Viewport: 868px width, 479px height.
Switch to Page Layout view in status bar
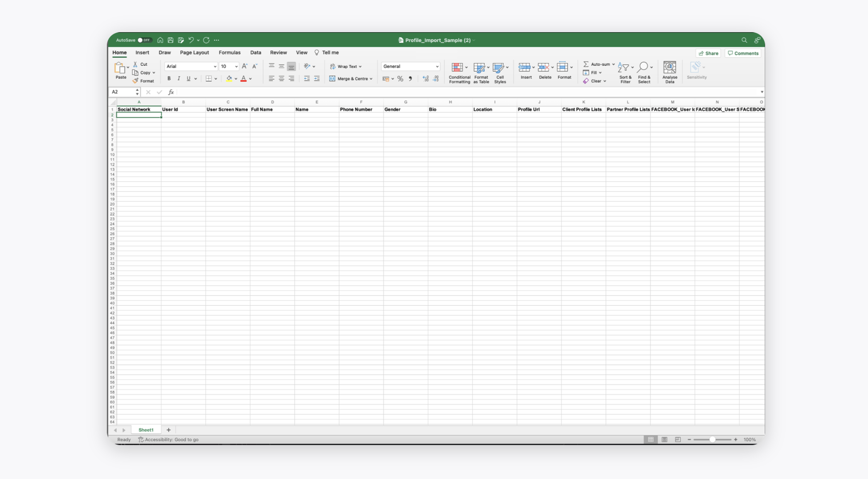664,440
